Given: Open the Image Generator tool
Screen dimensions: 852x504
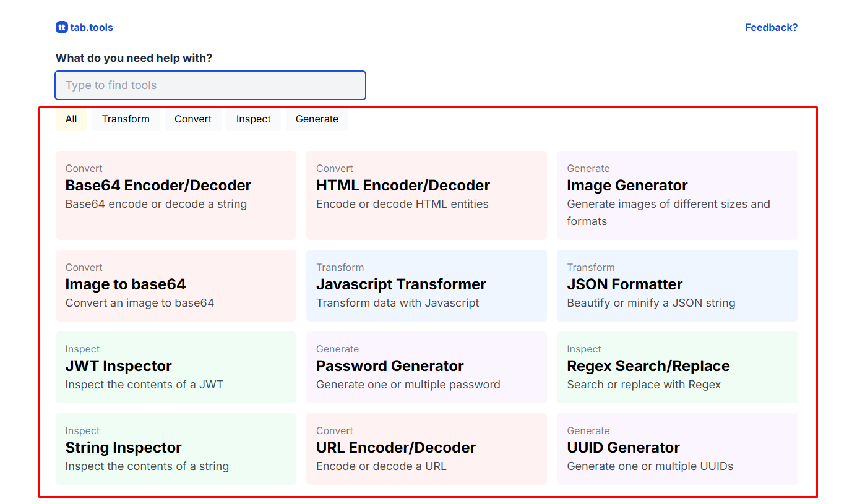Looking at the screenshot, I should pyautogui.click(x=677, y=195).
